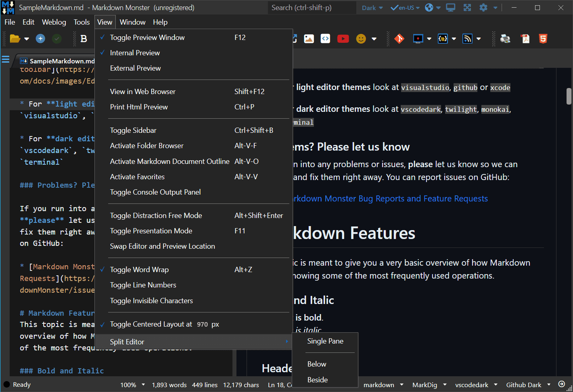
Task: Click the green checkmark save icon
Action: click(57, 39)
